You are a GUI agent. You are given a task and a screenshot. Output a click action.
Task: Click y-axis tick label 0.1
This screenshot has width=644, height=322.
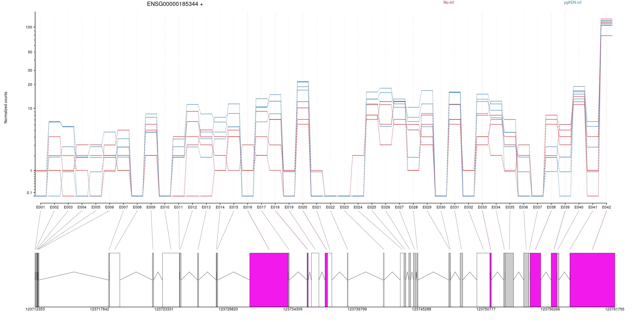[29, 193]
